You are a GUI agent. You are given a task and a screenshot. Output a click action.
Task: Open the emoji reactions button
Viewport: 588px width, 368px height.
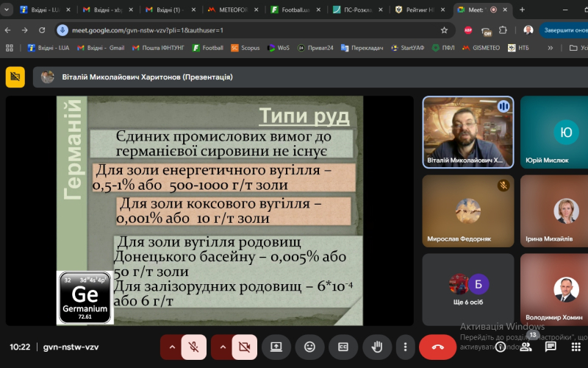(309, 347)
